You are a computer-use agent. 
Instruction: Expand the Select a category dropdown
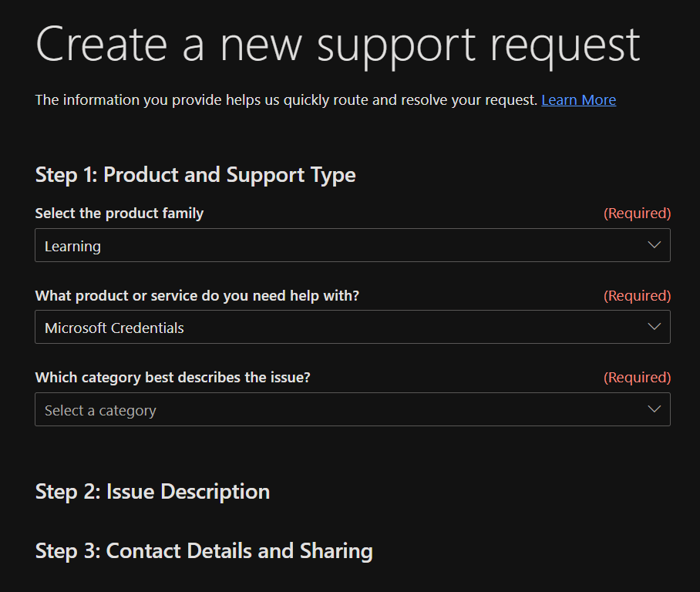(352, 410)
